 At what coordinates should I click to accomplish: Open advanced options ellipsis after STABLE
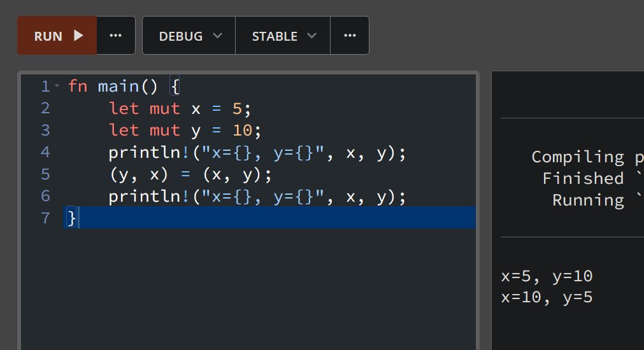click(350, 36)
